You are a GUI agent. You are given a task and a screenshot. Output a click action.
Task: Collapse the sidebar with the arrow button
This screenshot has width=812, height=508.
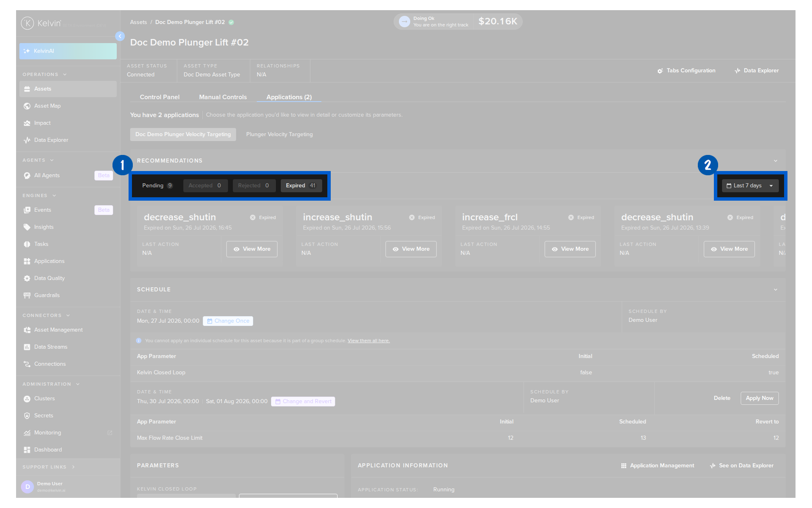coord(120,36)
